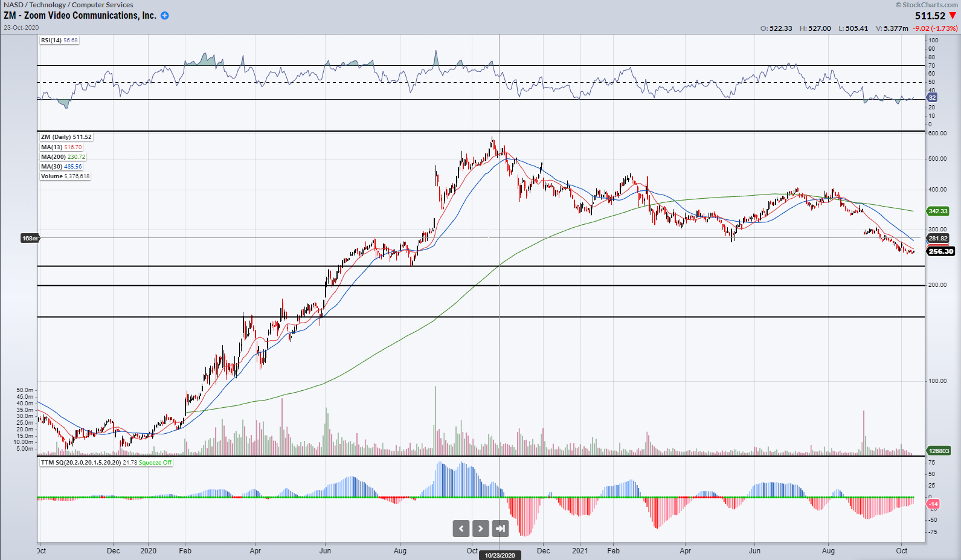Click the Volume legend label
Image resolution: width=961 pixels, height=560 pixels.
click(x=65, y=176)
